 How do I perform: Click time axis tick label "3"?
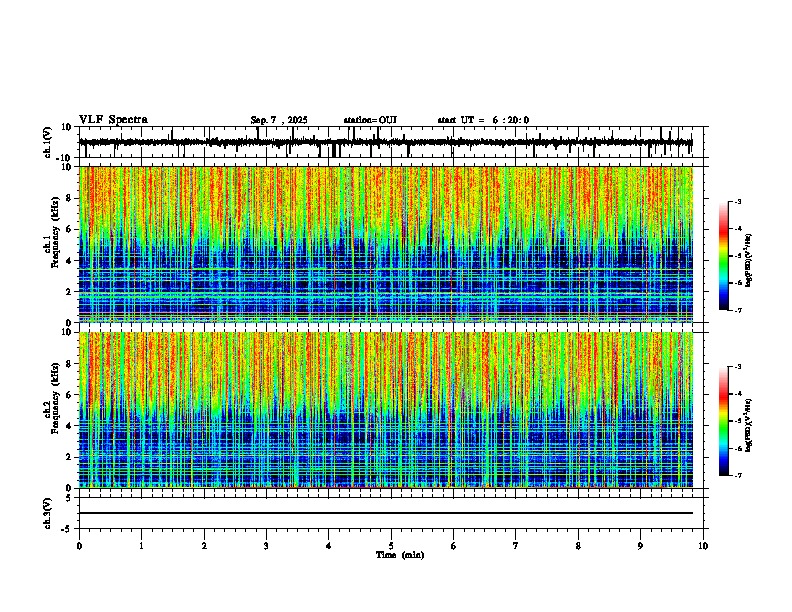pos(266,546)
